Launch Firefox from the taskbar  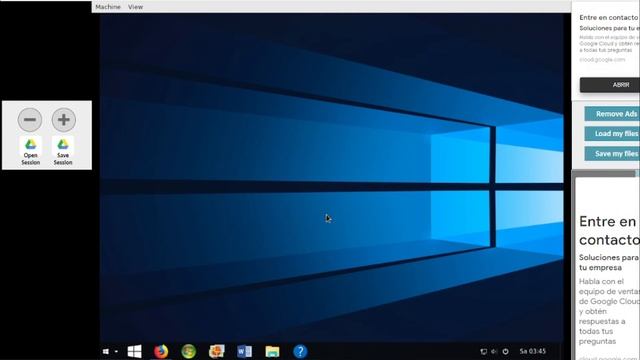click(161, 351)
